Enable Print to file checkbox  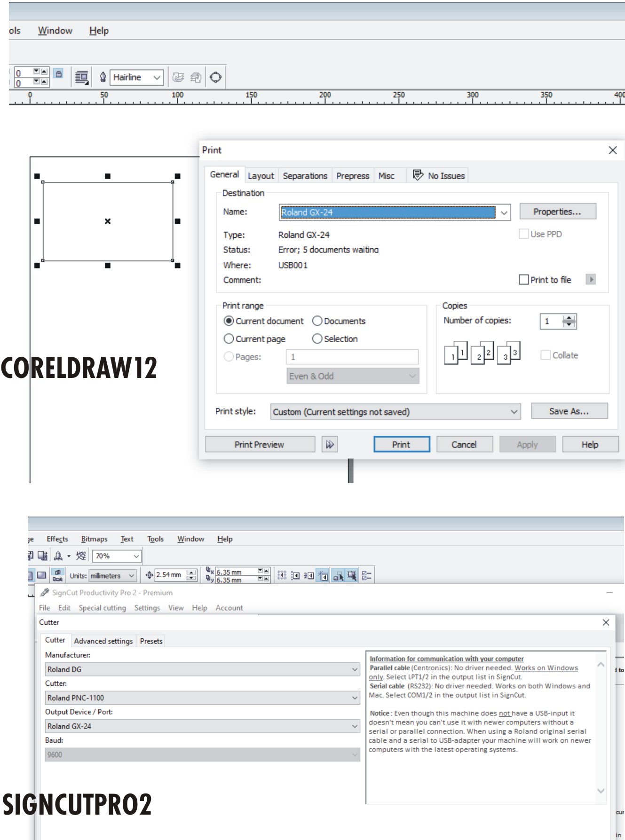[x=523, y=279]
